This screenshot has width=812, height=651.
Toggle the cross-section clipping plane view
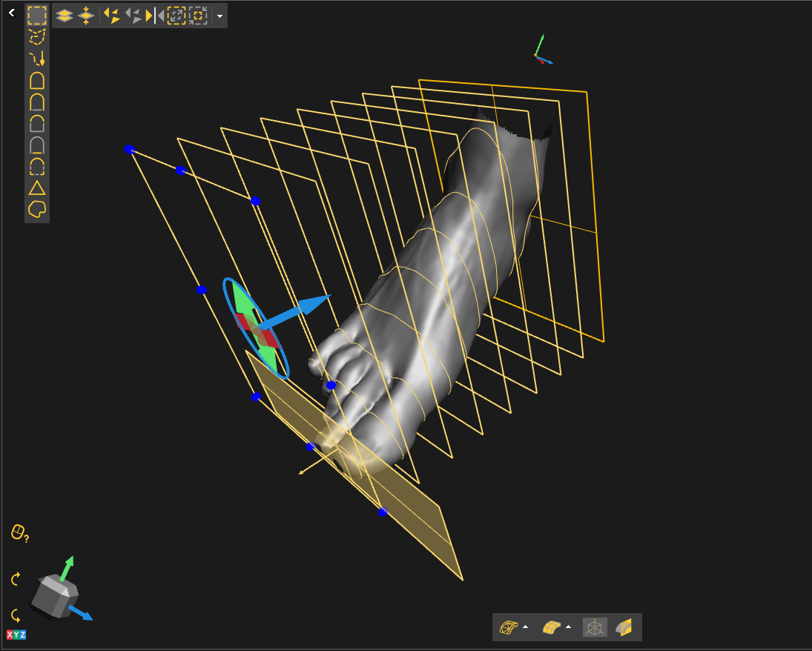pyautogui.click(x=624, y=627)
